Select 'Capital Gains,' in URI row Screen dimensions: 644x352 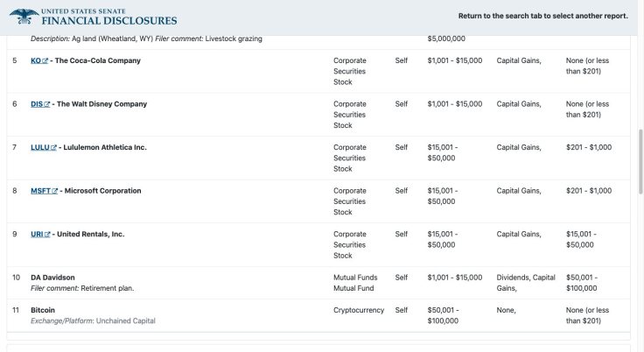click(519, 234)
